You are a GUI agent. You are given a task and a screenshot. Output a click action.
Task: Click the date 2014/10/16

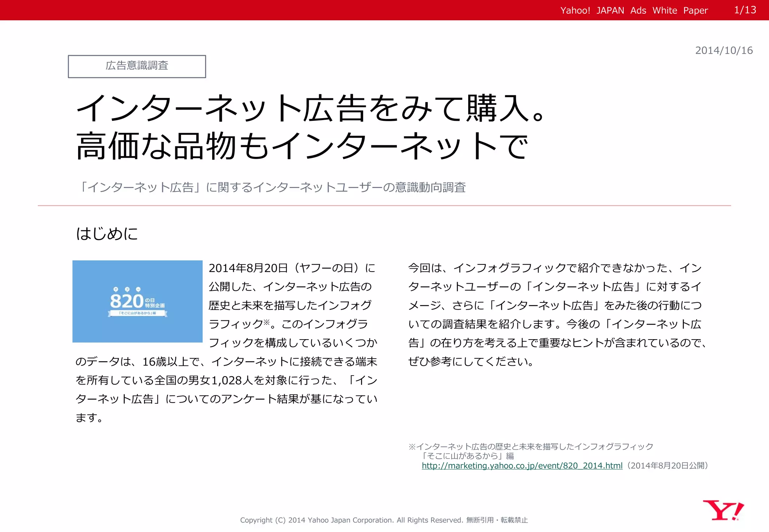pyautogui.click(x=724, y=50)
